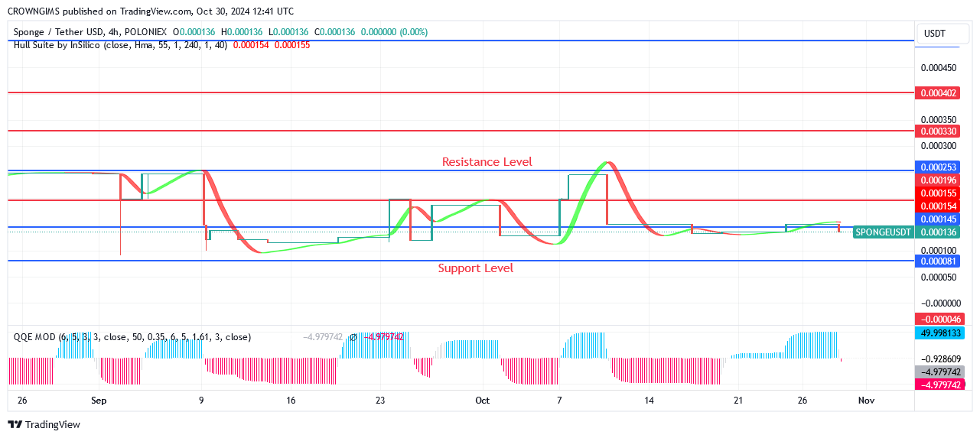Click the TradingView logo at bottom left
980x438 pixels.
pyautogui.click(x=44, y=424)
